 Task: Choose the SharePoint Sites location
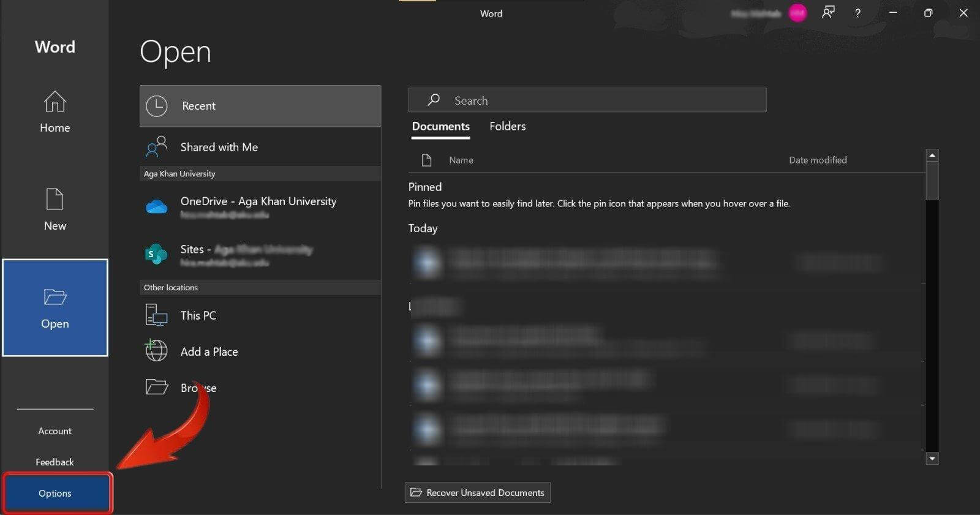(x=260, y=254)
